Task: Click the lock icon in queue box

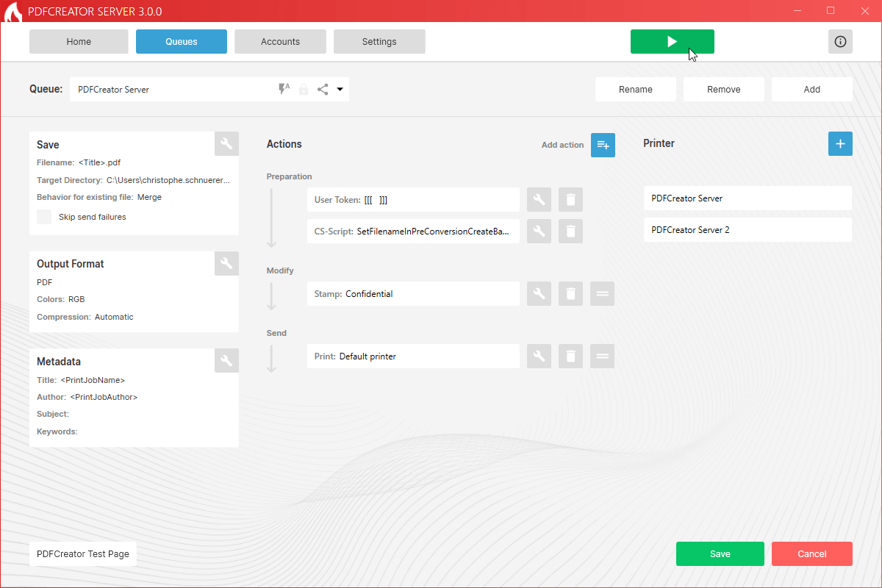Action: pos(304,90)
